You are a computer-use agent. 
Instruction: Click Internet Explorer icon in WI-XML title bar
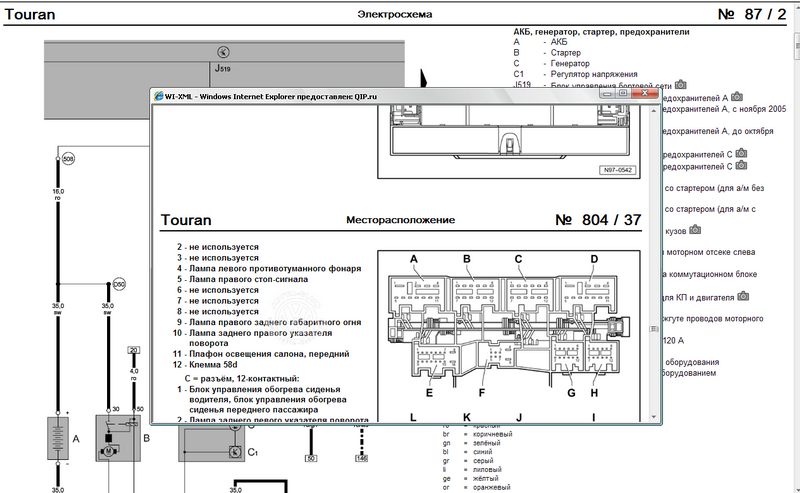coord(159,96)
